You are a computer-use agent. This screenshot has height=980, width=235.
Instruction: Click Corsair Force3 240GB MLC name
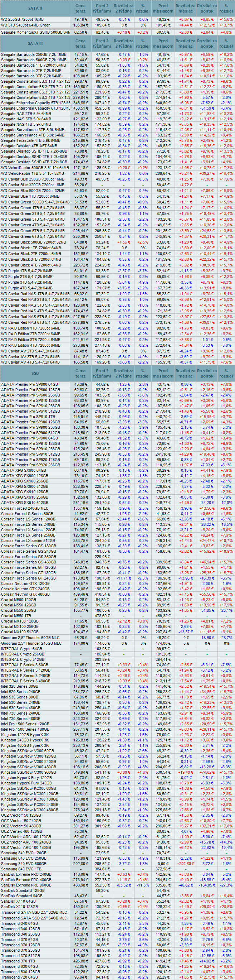click(25, 508)
